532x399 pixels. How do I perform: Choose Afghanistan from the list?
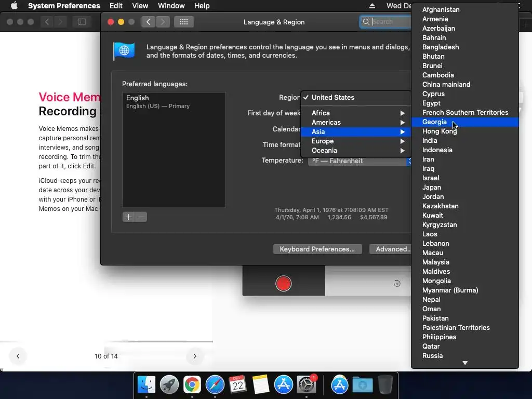[465, 9]
